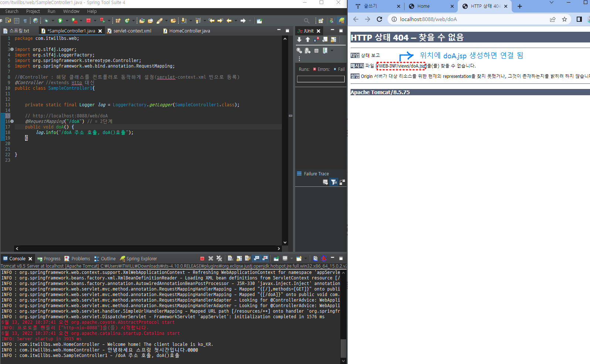Reload the browser page

tap(379, 19)
